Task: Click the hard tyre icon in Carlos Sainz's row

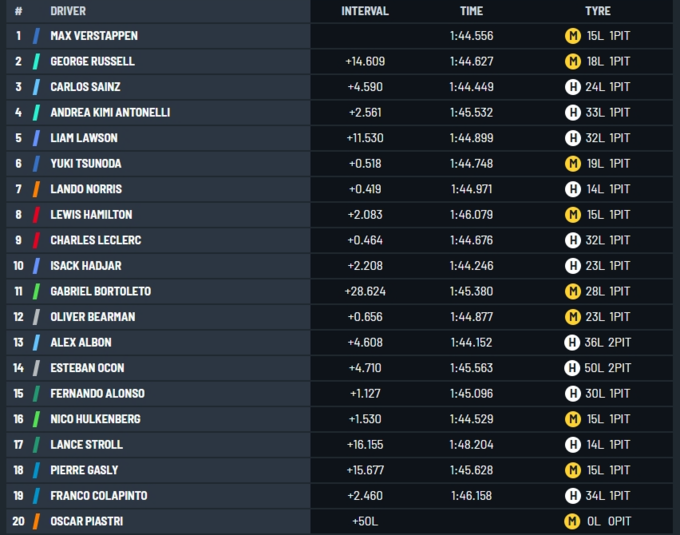Action: tap(572, 87)
